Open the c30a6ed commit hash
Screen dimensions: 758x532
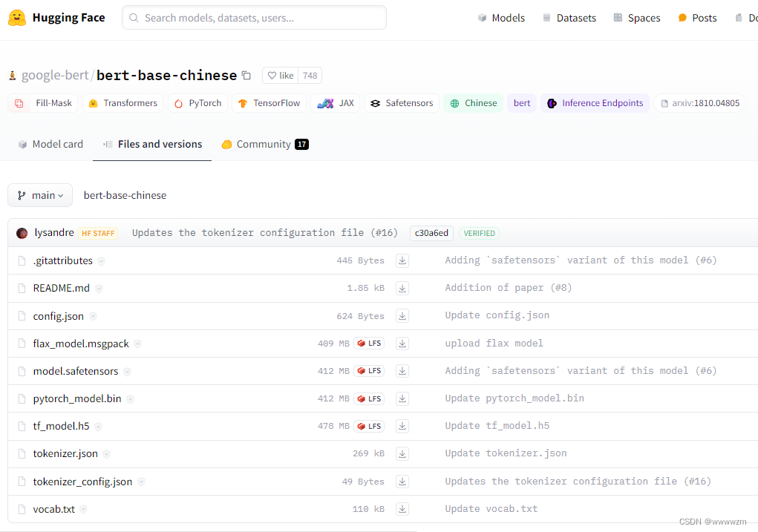coord(431,233)
